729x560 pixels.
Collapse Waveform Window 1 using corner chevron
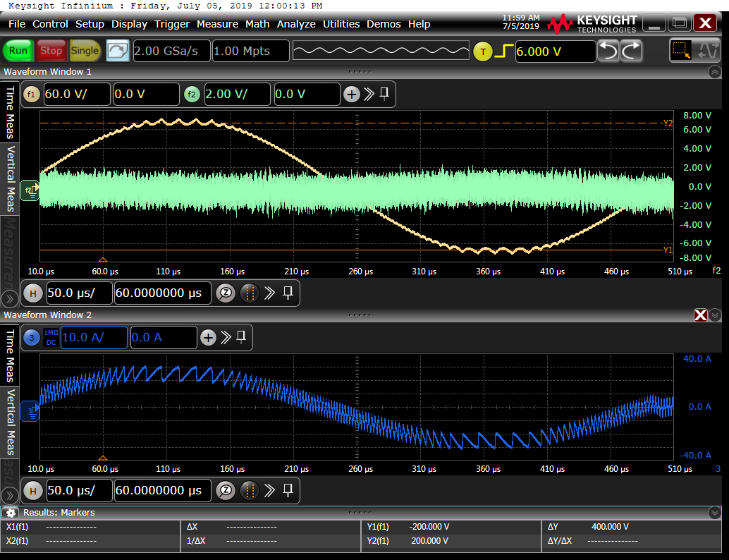(715, 72)
